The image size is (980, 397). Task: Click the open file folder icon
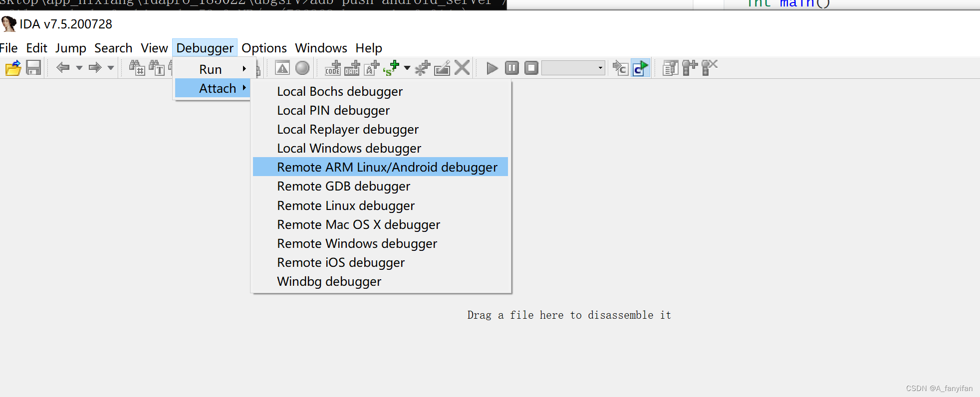(13, 68)
